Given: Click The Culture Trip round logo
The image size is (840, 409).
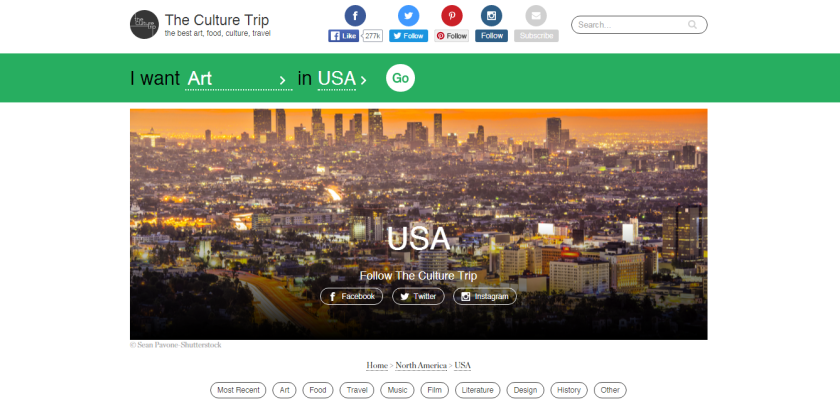Looking at the screenshot, I should click(x=144, y=25).
